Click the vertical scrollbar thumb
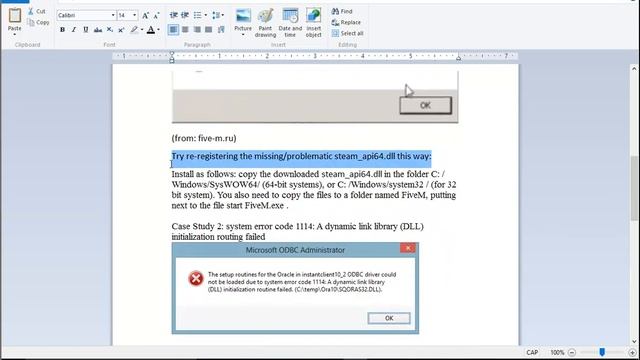 (x=634, y=189)
